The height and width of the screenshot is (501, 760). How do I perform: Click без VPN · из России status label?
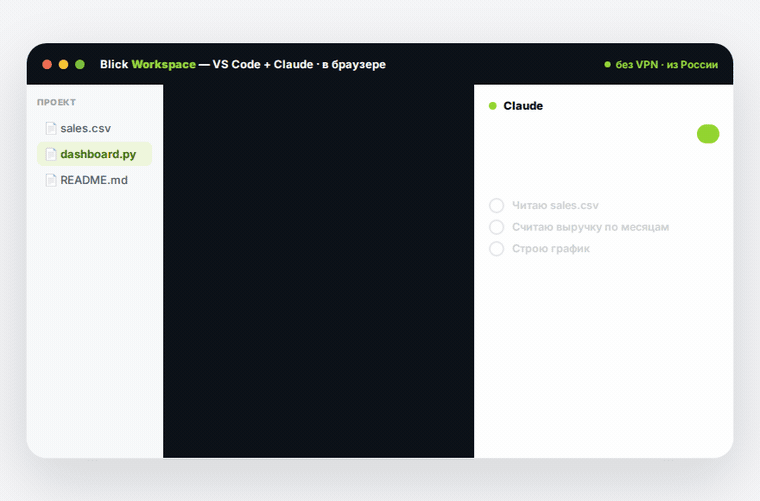[x=666, y=64]
